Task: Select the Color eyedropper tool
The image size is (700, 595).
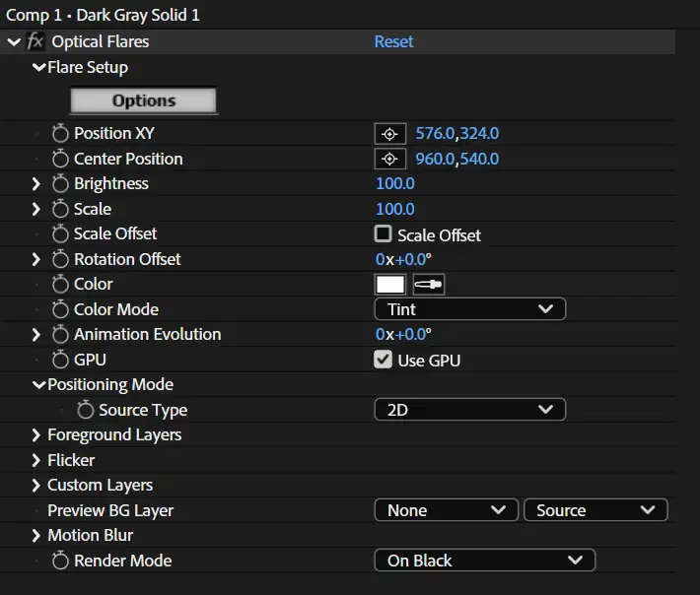Action: click(x=429, y=285)
